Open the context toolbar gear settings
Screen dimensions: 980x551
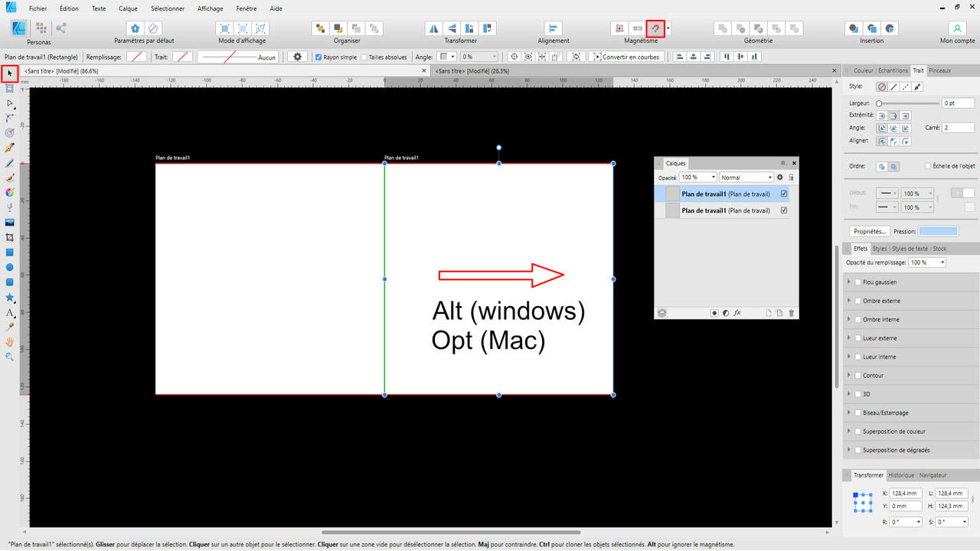pos(297,57)
